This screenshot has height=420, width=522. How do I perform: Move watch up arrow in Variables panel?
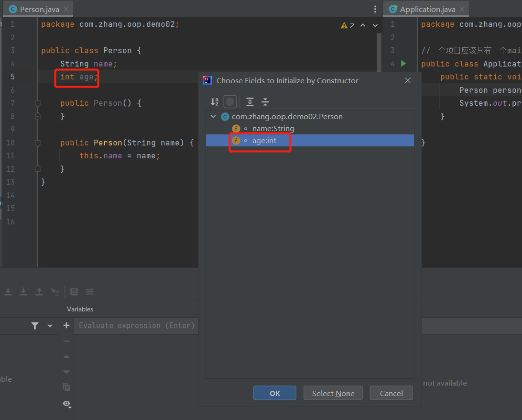pyautogui.click(x=66, y=357)
